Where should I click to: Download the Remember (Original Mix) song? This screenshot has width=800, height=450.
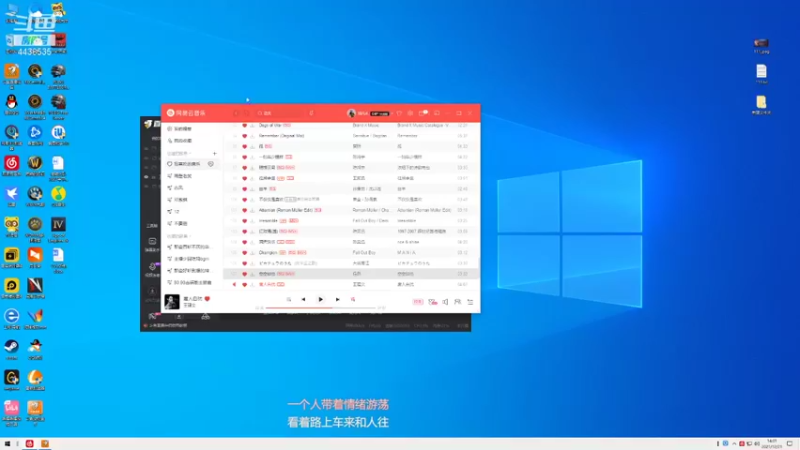point(252,136)
